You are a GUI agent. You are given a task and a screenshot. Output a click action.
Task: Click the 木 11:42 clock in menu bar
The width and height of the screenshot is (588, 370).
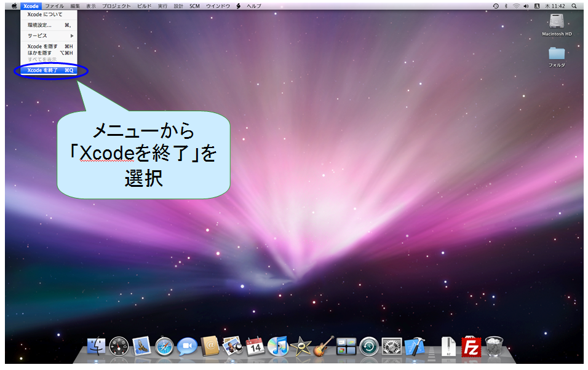tap(555, 6)
